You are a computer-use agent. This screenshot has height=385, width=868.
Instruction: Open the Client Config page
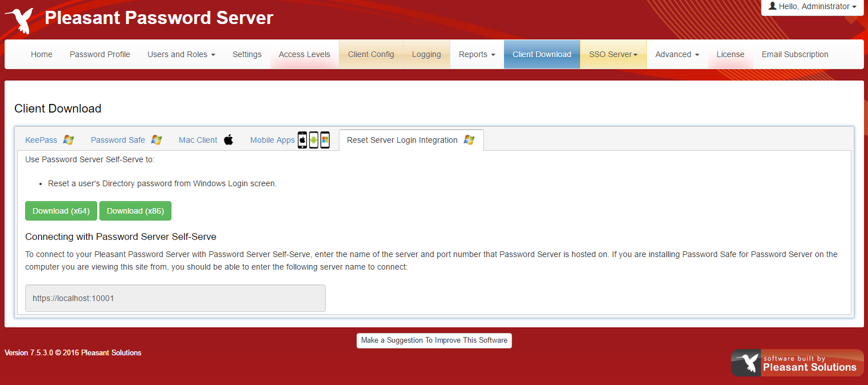click(x=371, y=54)
